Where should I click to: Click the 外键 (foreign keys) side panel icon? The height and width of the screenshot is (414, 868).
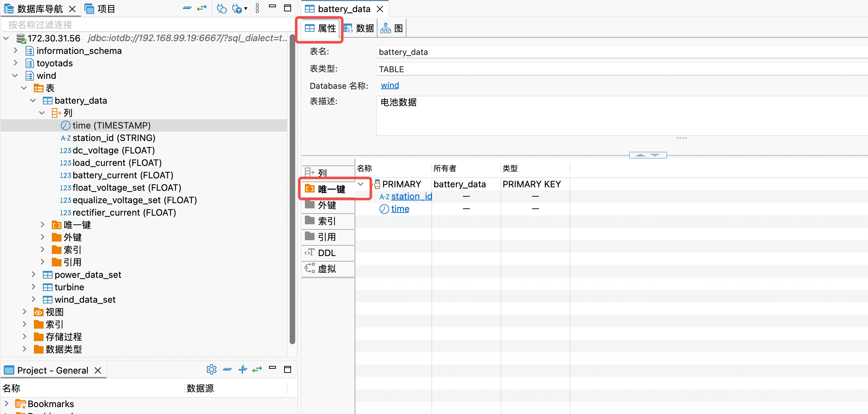click(x=326, y=205)
